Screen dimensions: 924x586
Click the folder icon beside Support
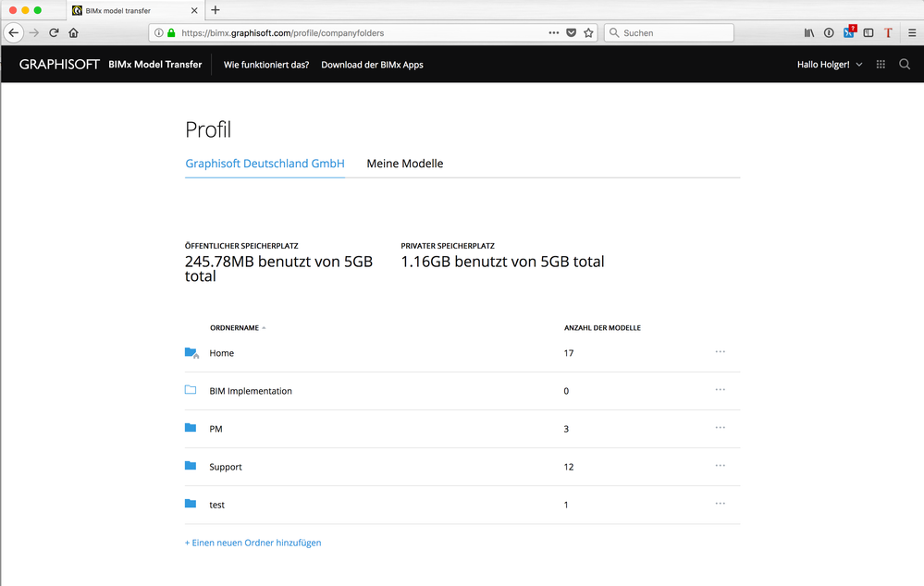191,466
